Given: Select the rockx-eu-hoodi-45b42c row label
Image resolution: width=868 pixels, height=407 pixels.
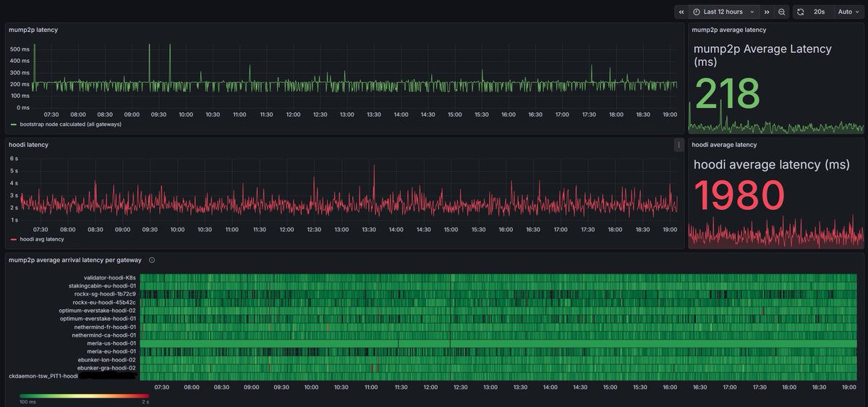Looking at the screenshot, I should pos(104,302).
